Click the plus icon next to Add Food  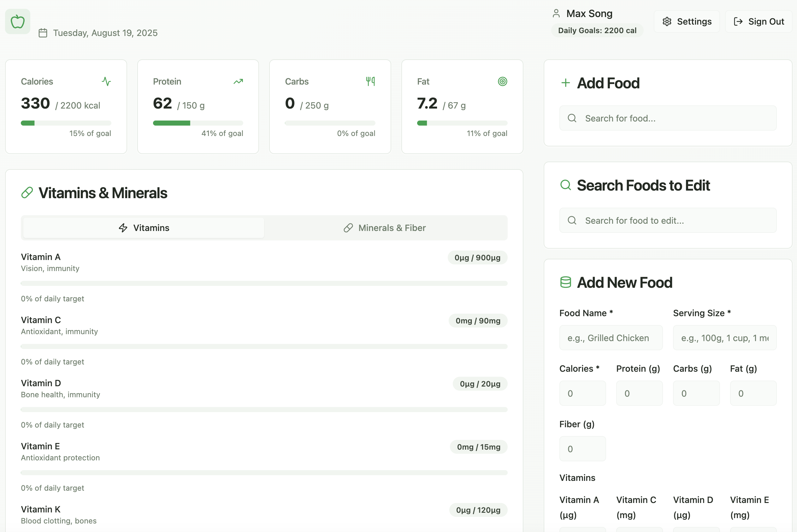[565, 82]
